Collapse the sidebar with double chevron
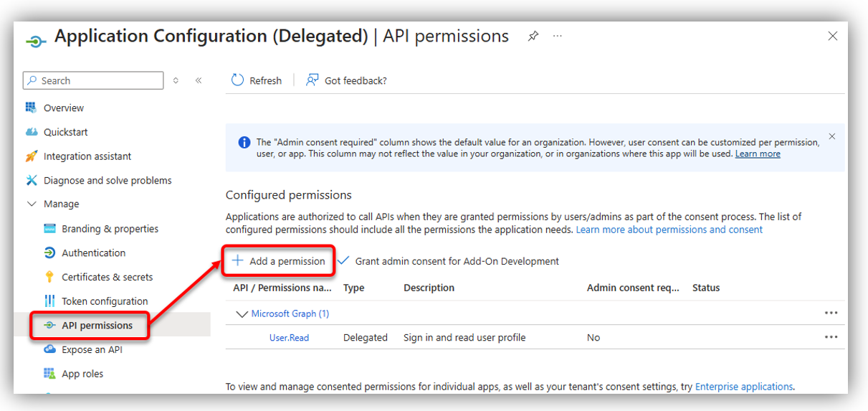The width and height of the screenshot is (868, 411). click(199, 80)
